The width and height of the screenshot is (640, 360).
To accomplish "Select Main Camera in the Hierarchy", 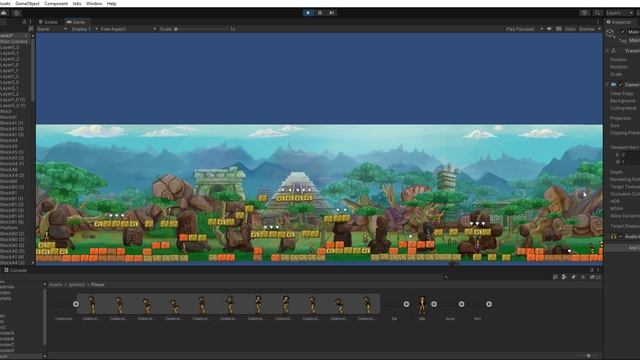I will coord(14,42).
